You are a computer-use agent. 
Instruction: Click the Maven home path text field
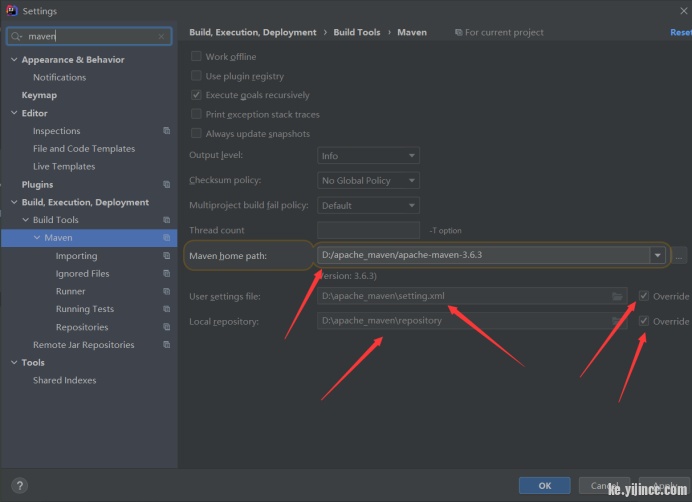pos(483,255)
